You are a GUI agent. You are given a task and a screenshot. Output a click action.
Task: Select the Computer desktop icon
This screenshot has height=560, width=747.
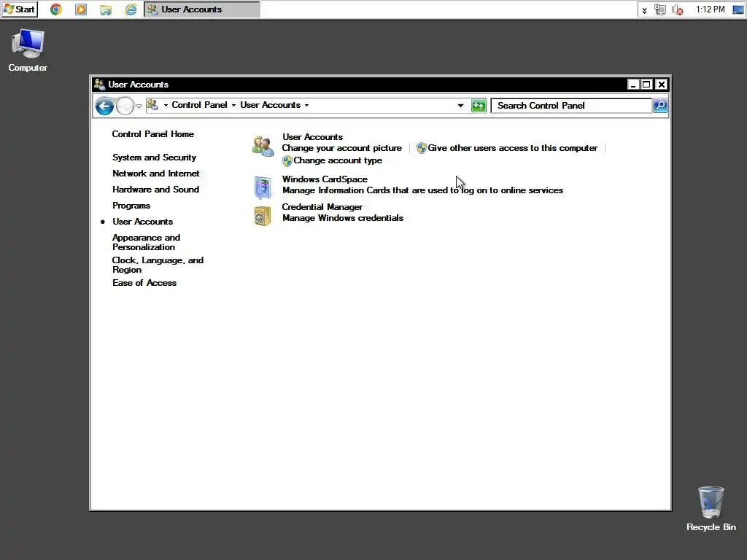click(x=28, y=50)
